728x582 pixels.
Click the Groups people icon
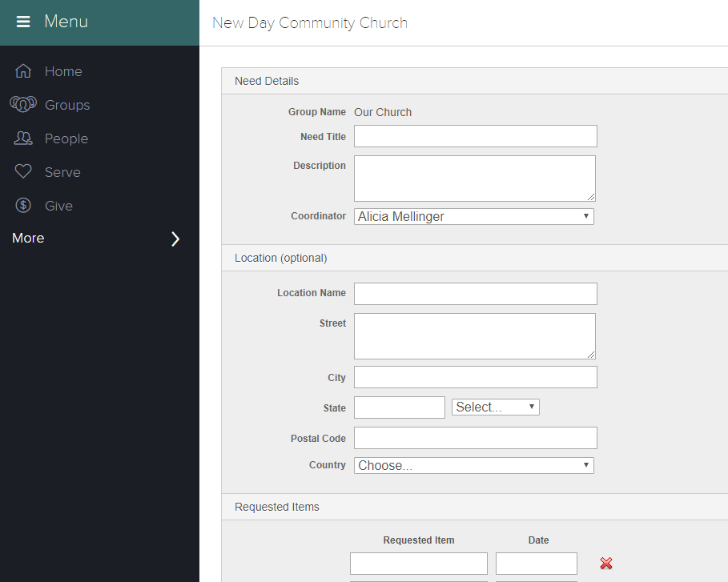pos(23,104)
